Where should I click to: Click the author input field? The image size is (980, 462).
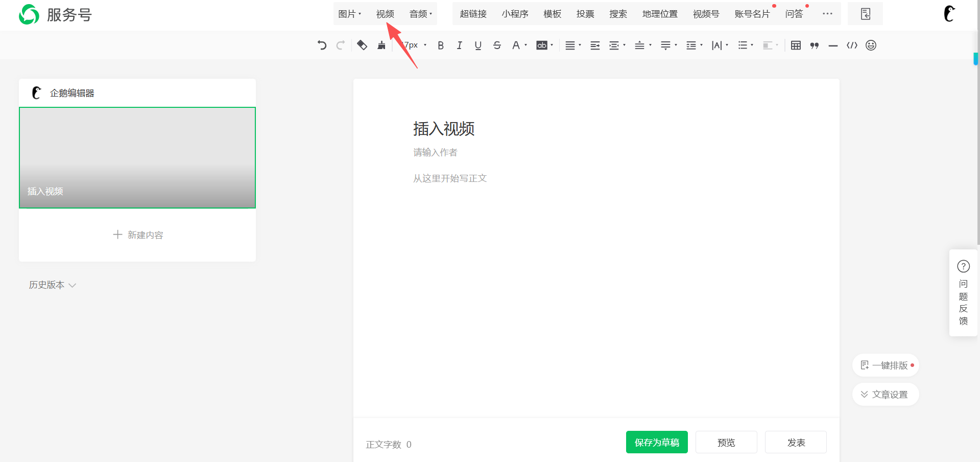click(x=435, y=152)
